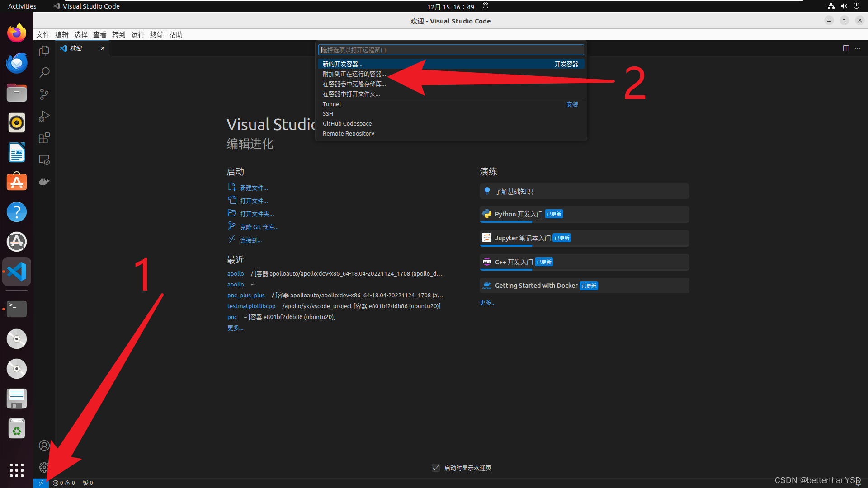Show 更多 recent entries

[235, 328]
